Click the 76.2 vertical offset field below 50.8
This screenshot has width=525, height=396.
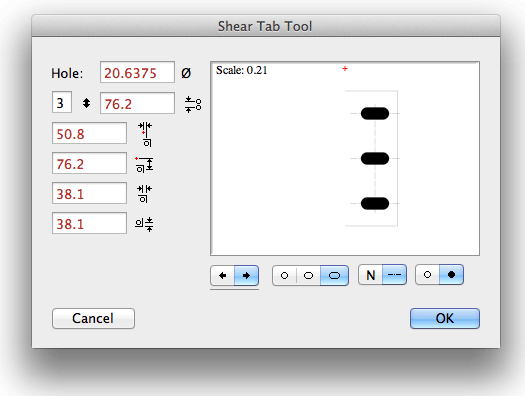point(89,163)
